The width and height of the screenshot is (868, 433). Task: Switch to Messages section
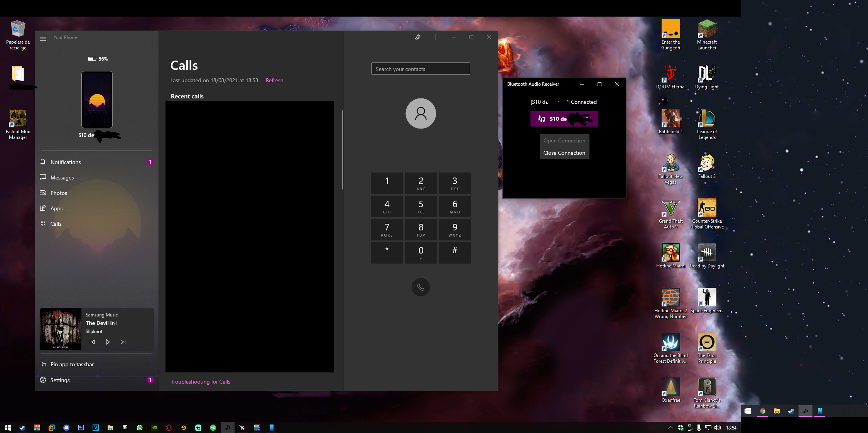pos(62,178)
